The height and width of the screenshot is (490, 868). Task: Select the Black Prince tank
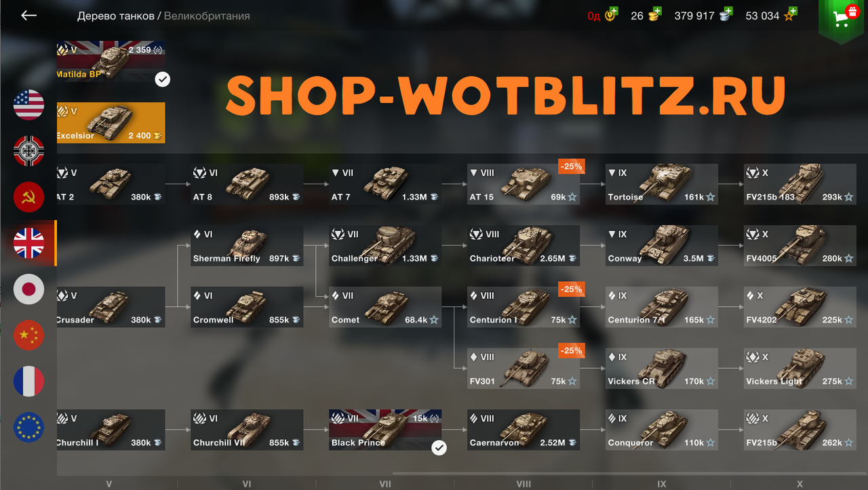(x=385, y=430)
